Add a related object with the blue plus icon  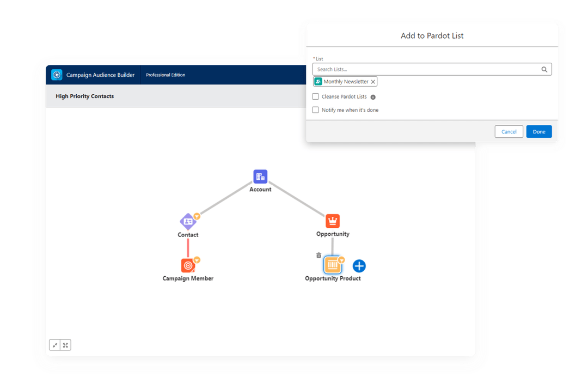click(x=359, y=266)
